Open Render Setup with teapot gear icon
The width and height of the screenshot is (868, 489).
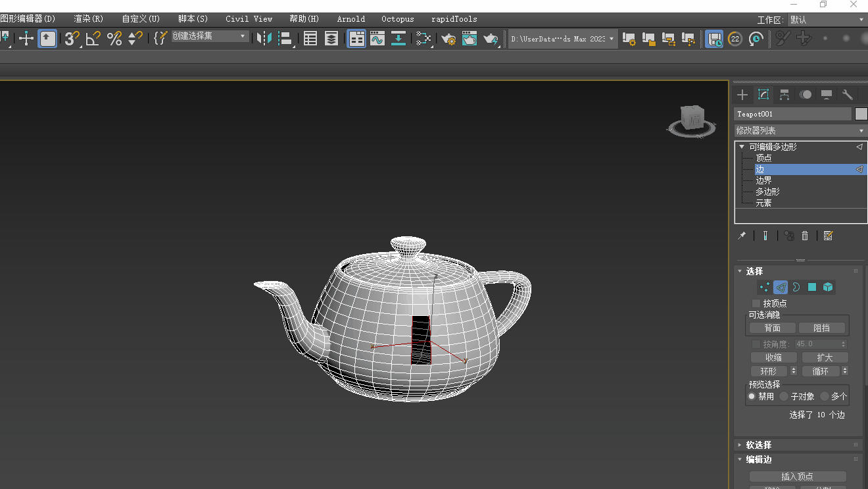[x=448, y=39]
